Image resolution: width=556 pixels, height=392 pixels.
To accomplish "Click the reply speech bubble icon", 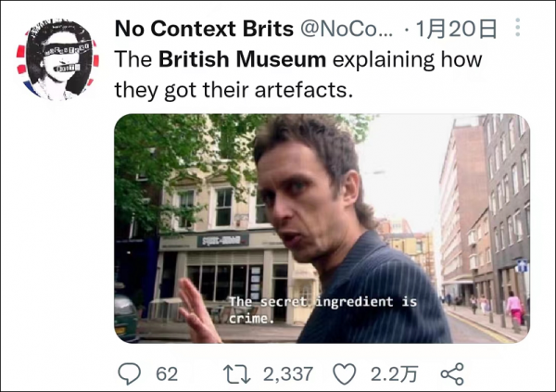I will click(130, 373).
